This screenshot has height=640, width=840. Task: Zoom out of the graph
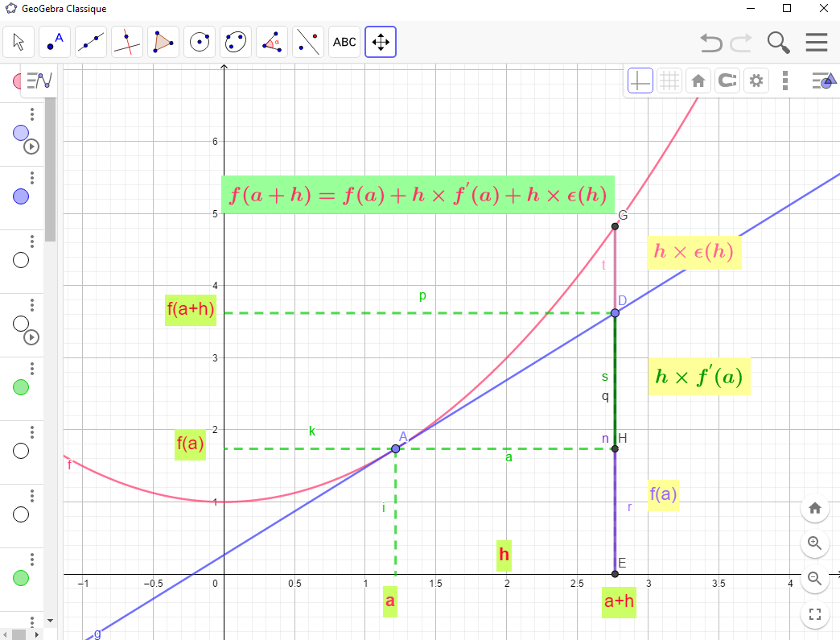click(x=815, y=579)
